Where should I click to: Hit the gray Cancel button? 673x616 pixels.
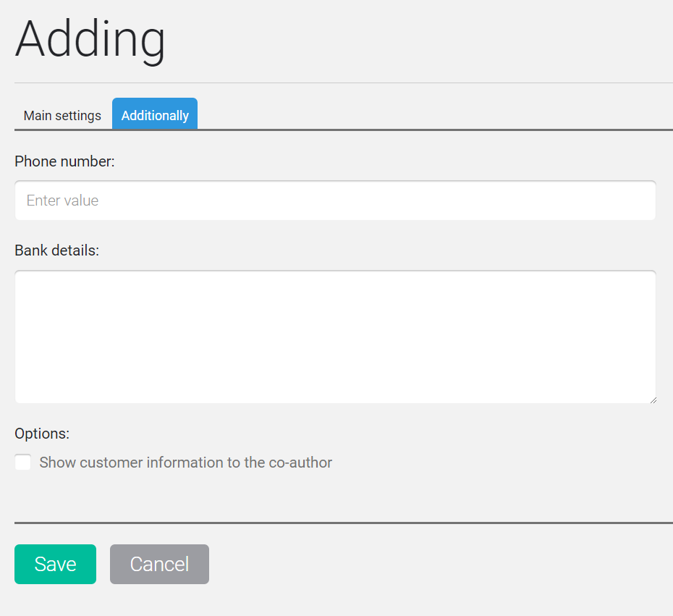pos(159,564)
